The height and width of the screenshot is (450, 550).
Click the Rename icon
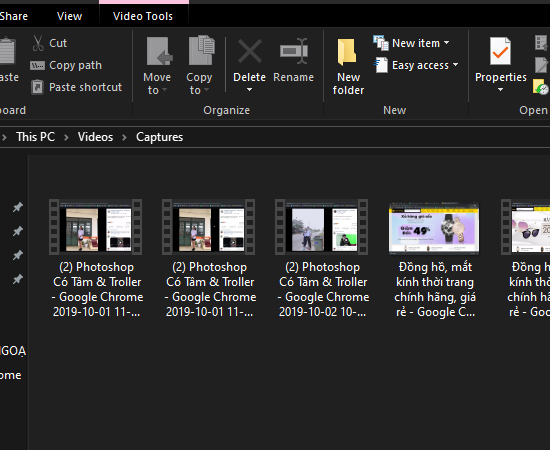pyautogui.click(x=294, y=51)
